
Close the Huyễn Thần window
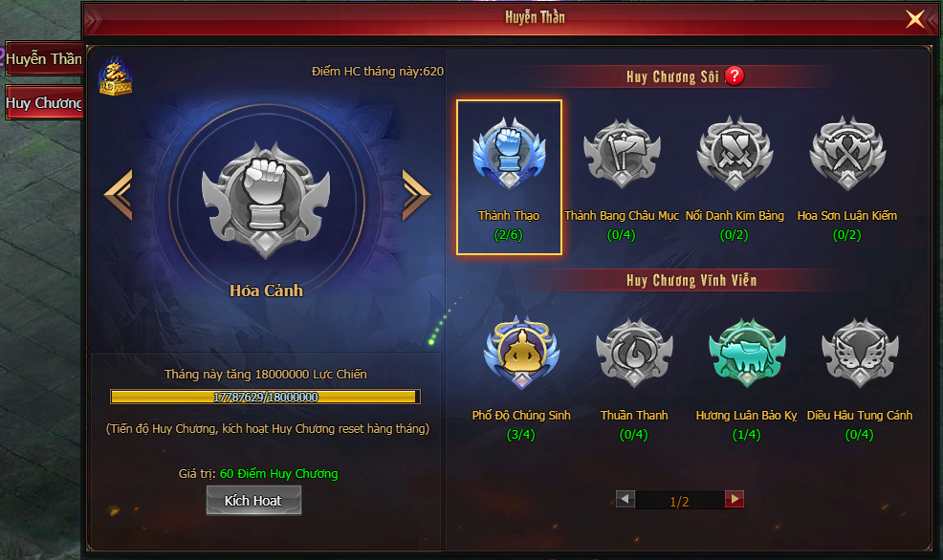[x=914, y=18]
